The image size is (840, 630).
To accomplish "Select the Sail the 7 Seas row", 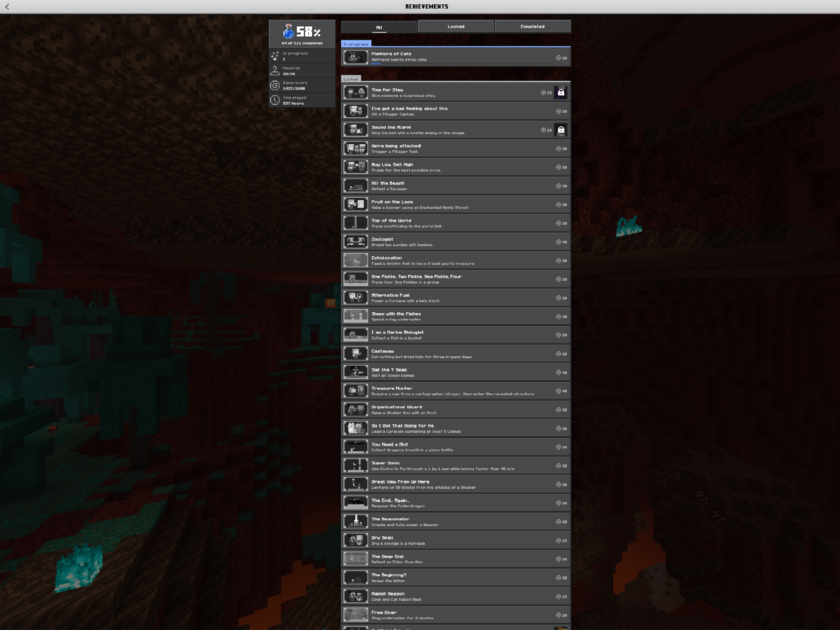I will 456,373.
